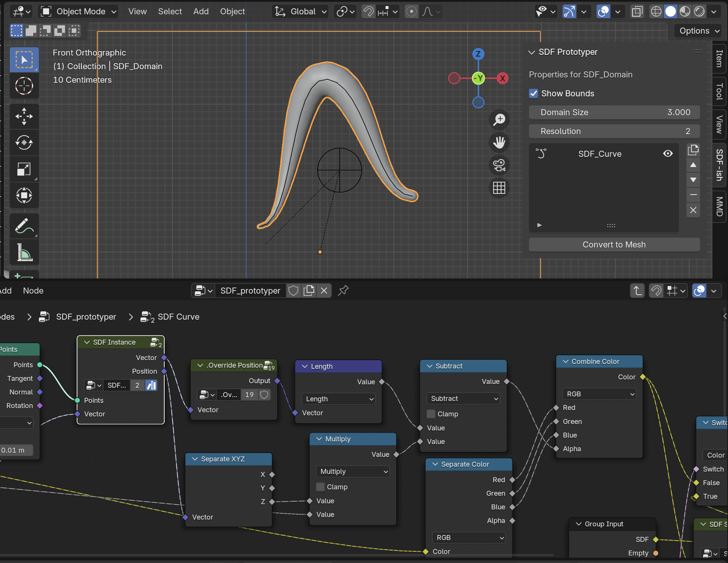
Task: Select the Annotate tool
Action: [24, 226]
